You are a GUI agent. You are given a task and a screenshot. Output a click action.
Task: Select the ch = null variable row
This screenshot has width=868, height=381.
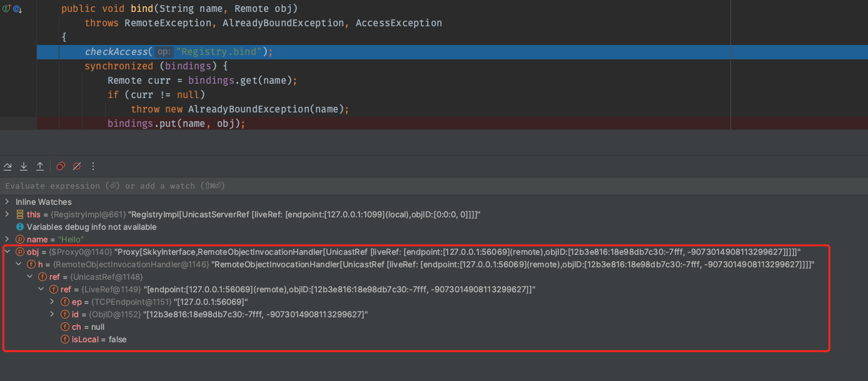click(88, 327)
